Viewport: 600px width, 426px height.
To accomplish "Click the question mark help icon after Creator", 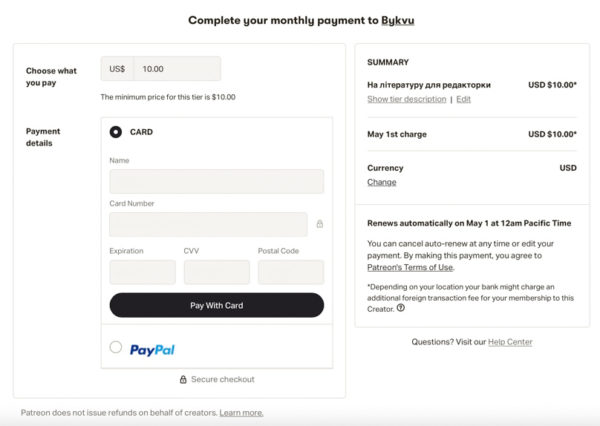I will click(x=401, y=308).
